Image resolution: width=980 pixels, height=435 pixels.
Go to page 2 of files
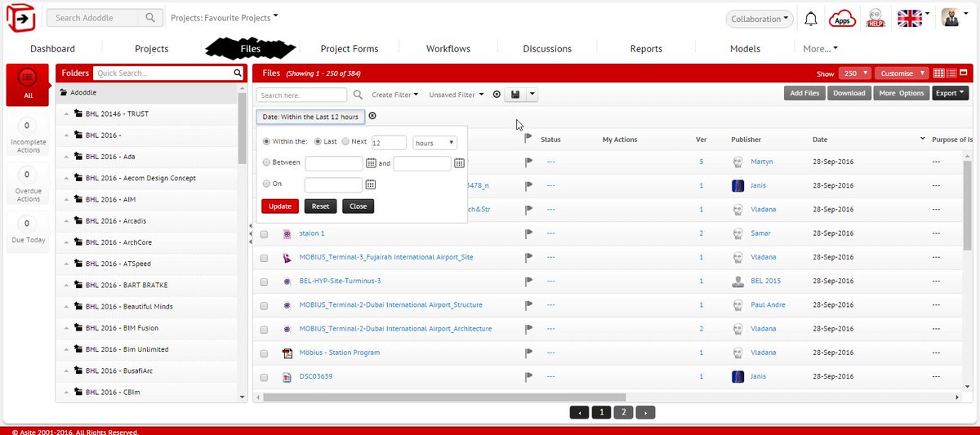[x=623, y=412]
